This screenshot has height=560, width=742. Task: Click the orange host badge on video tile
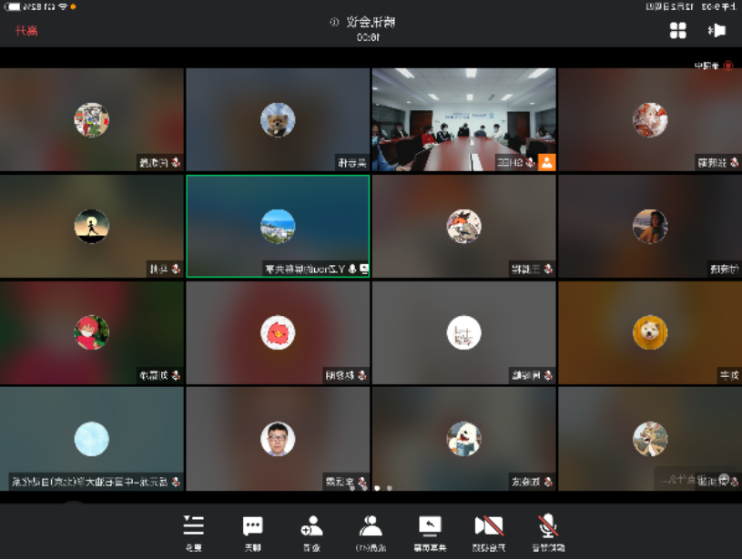pos(547,163)
